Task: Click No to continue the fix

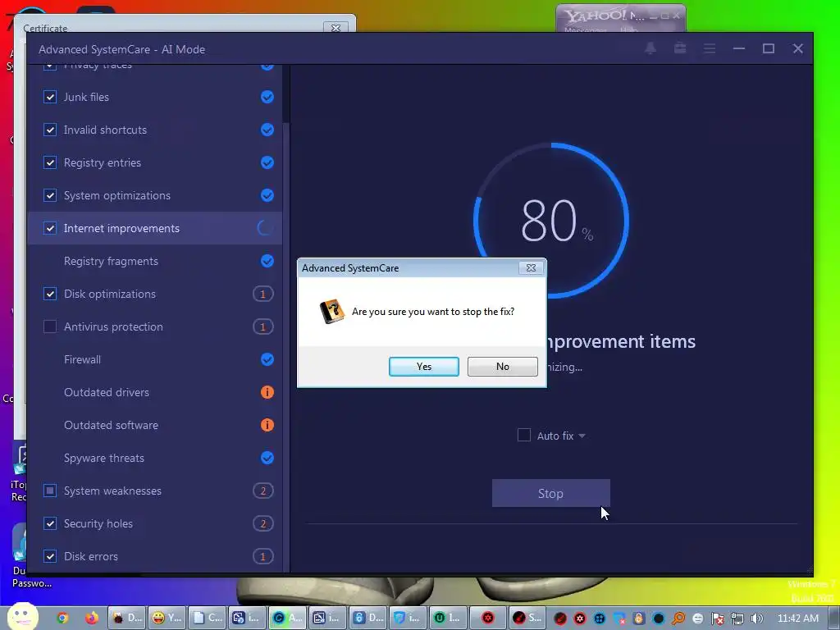Action: pyautogui.click(x=503, y=367)
